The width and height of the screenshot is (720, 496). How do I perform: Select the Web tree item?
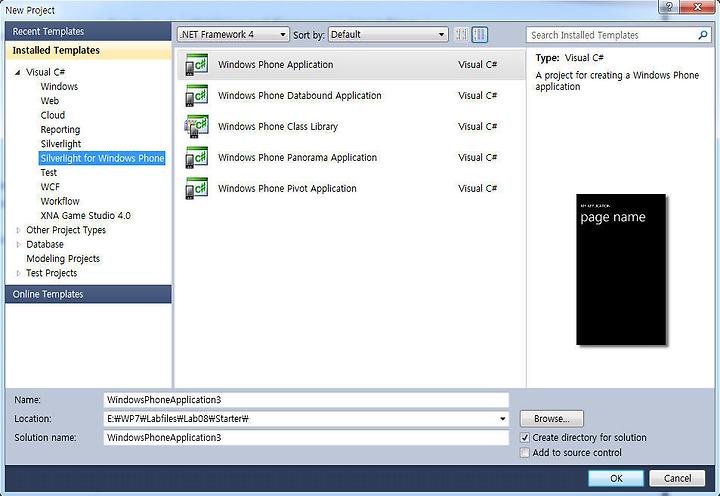[x=50, y=101]
